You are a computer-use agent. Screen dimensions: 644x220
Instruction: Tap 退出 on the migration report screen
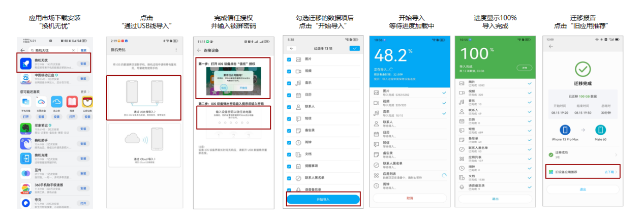click(582, 189)
